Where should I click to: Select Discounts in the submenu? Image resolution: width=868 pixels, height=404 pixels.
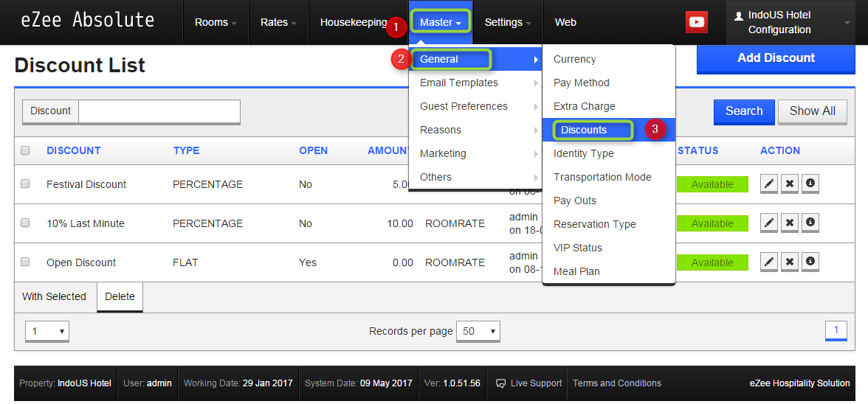[x=608, y=130]
